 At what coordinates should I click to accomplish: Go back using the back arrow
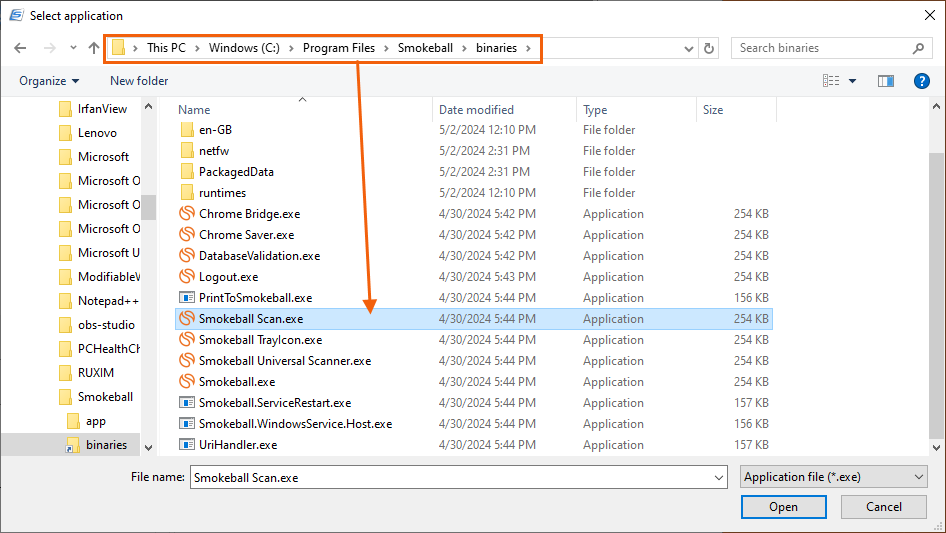20,48
